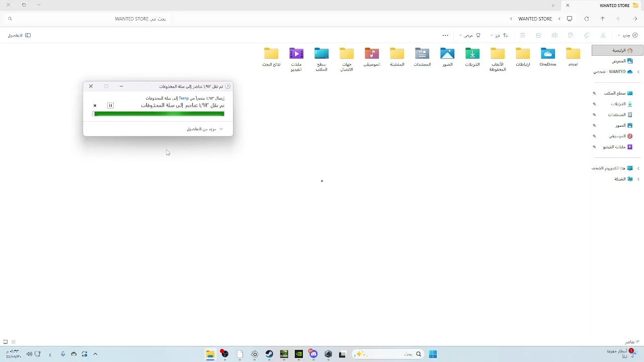Screen dimensions: 644x362
Task: Click the Delete trash toolbar icon
Action: 522,35
